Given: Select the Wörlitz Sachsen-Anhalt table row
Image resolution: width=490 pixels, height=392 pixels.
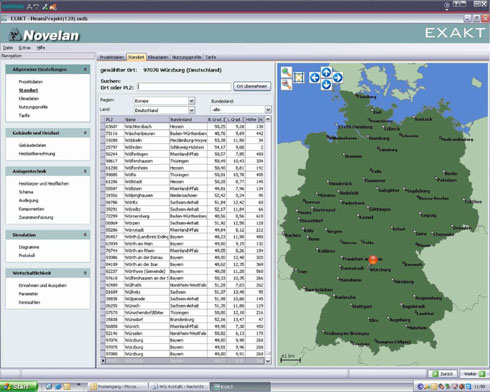Looking at the screenshot, I should (183, 202).
